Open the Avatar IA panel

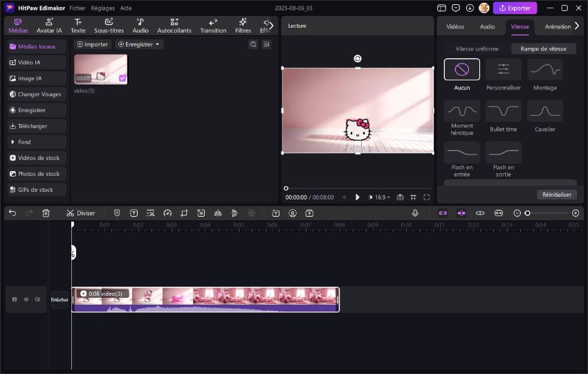(49, 26)
